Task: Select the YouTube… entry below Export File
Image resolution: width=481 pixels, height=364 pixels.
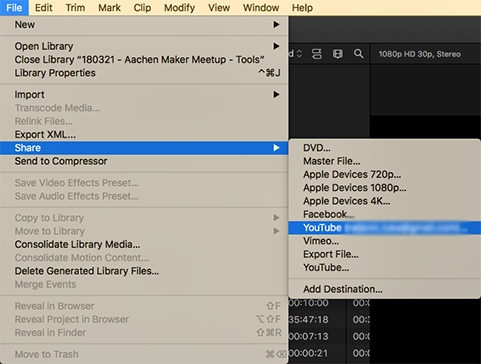Action: 385,268
